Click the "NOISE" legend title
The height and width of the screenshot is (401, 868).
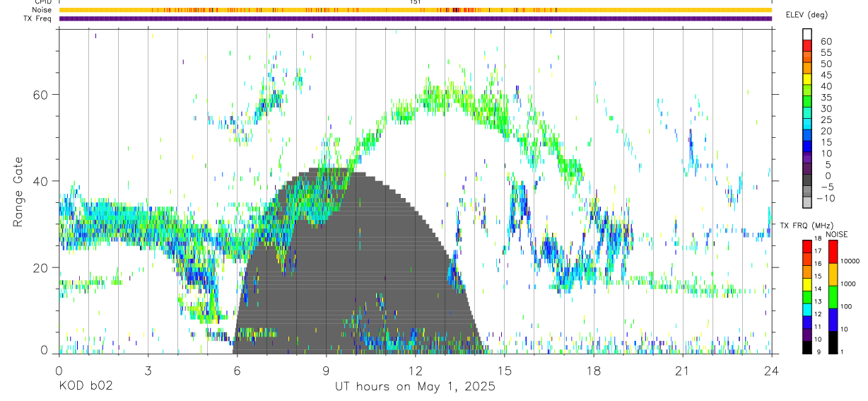(836, 234)
